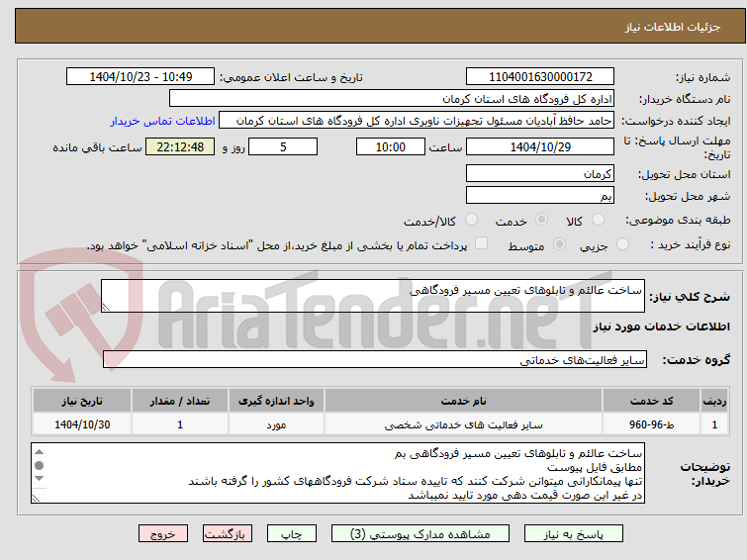Click the تاریخ نیاز column header
The image size is (747, 560).
[x=82, y=401]
